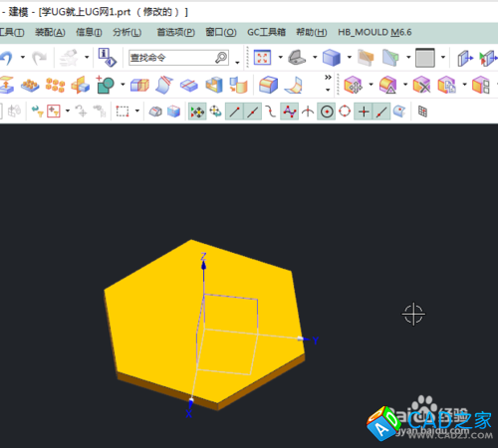Open the background color dropdown arrow

coord(443,57)
